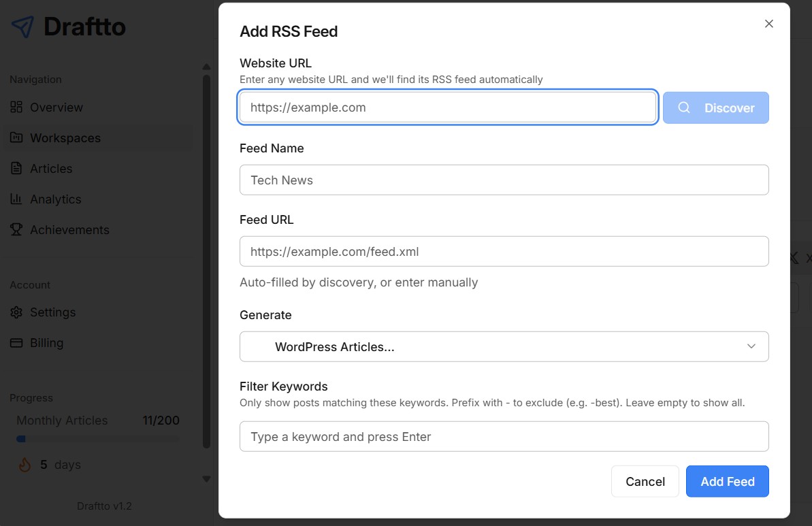Viewport: 812px width, 526px height.
Task: Click the Feed Name input field
Action: point(504,180)
